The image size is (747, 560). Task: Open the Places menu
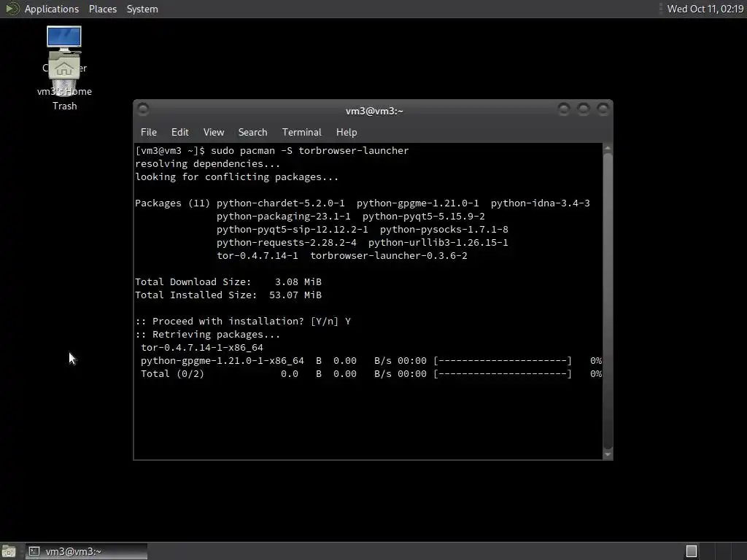pyautogui.click(x=102, y=9)
